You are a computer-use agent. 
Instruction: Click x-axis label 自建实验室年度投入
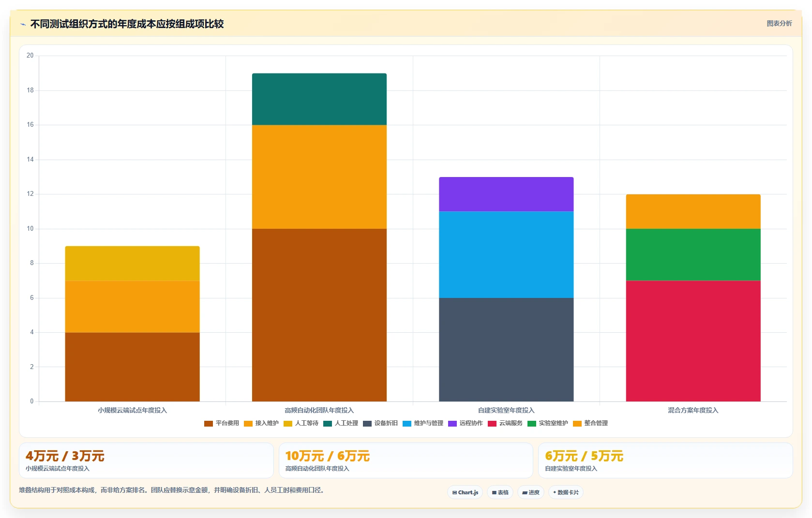[506, 410]
